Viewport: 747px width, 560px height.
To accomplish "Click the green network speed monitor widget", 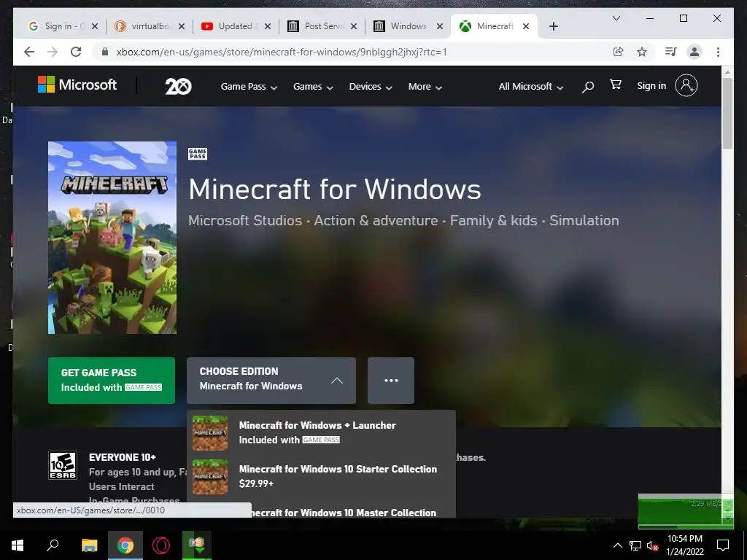I will click(686, 511).
